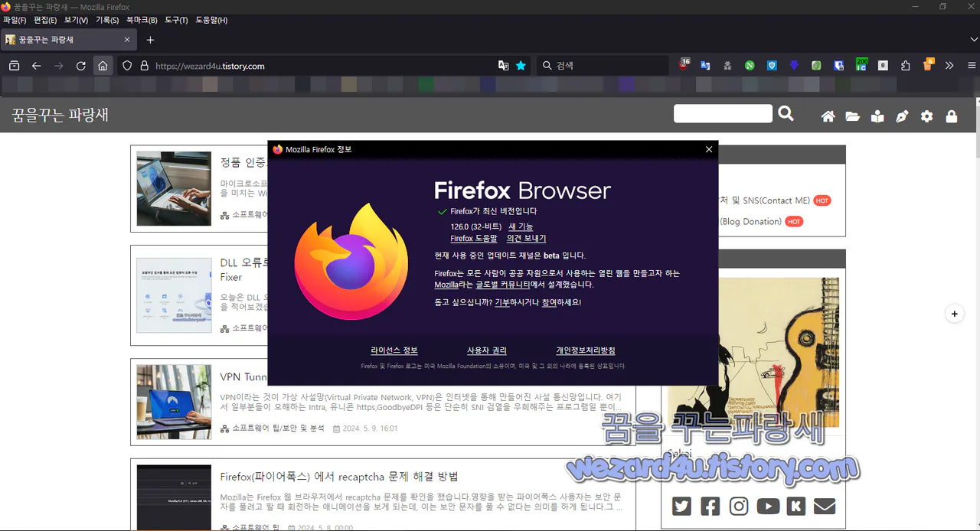Image resolution: width=980 pixels, height=531 pixels.
Task: Click the Home icon in blog header
Action: click(x=828, y=116)
